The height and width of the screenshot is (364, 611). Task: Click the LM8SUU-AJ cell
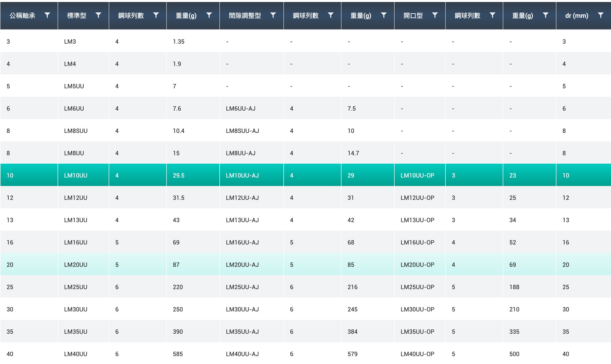click(242, 131)
